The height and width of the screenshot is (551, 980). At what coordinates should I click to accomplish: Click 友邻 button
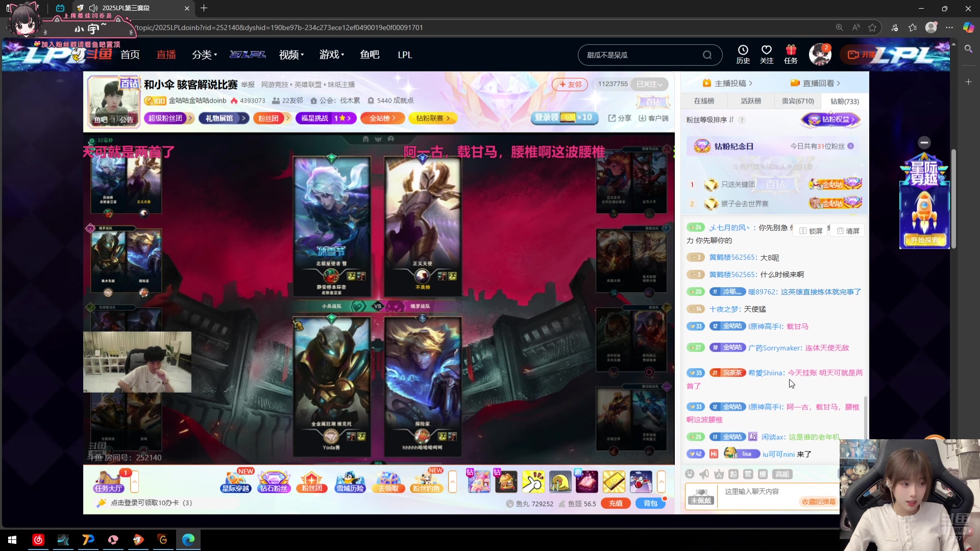(570, 84)
